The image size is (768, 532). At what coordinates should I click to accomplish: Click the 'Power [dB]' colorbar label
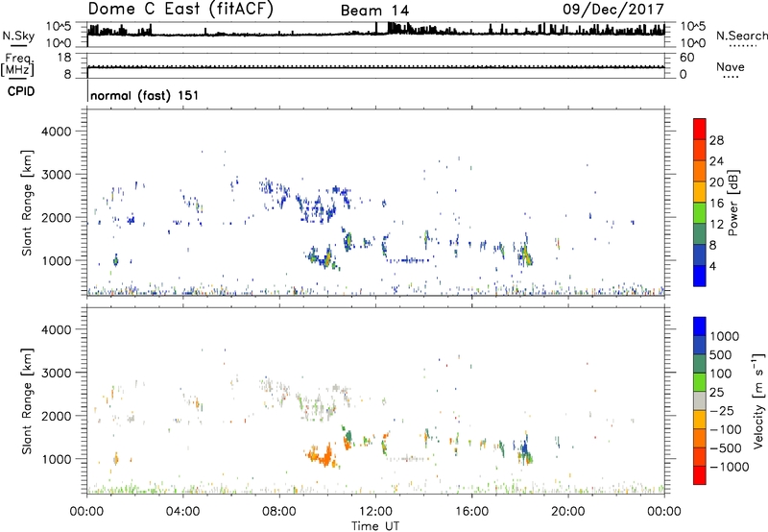tap(732, 203)
